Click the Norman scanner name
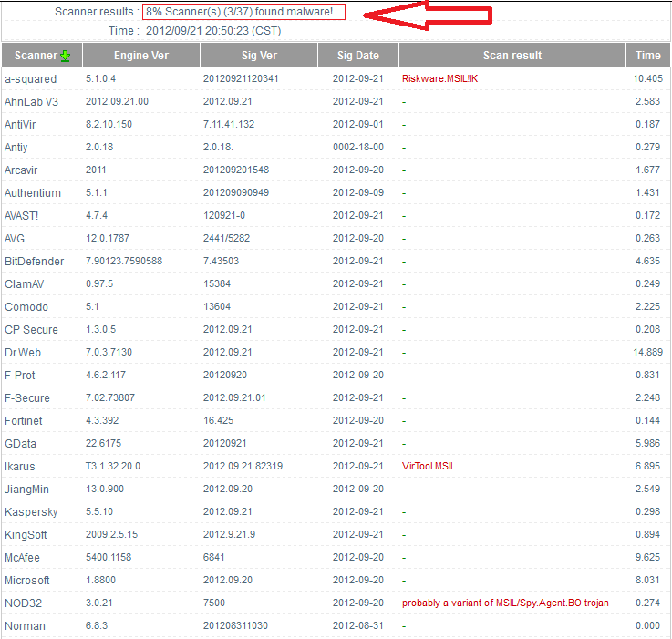The image size is (672, 639). pos(25,625)
